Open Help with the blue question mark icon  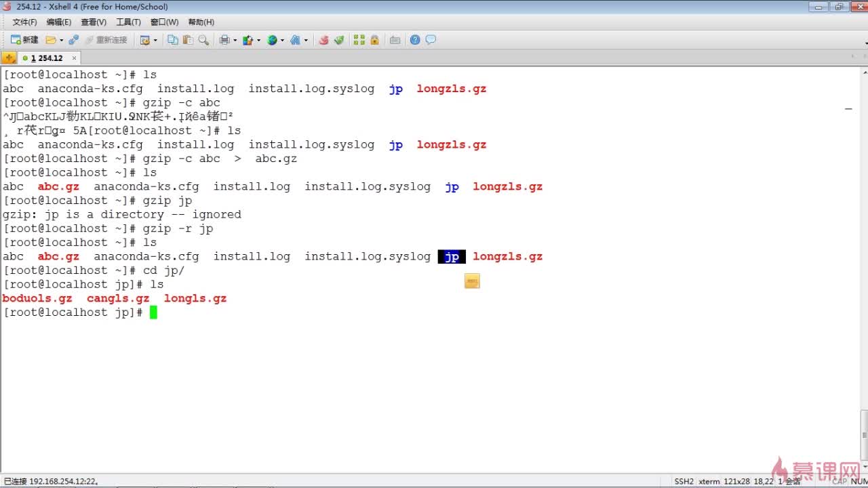coord(415,40)
